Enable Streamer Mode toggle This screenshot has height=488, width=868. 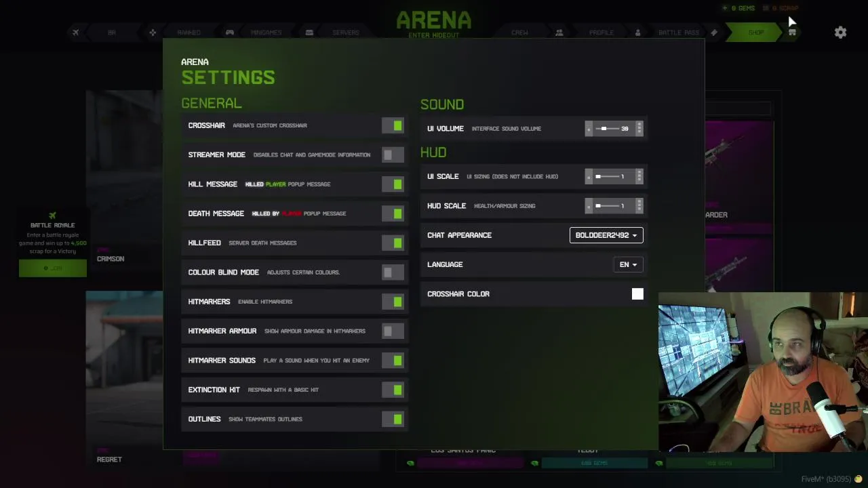point(393,155)
